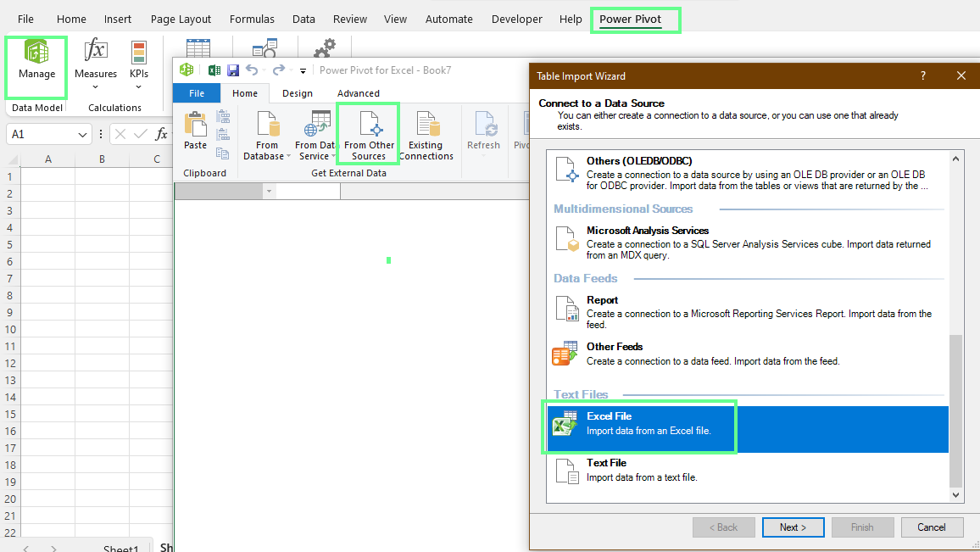Open Existing Connections
The image size is (980, 552).
(x=426, y=131)
